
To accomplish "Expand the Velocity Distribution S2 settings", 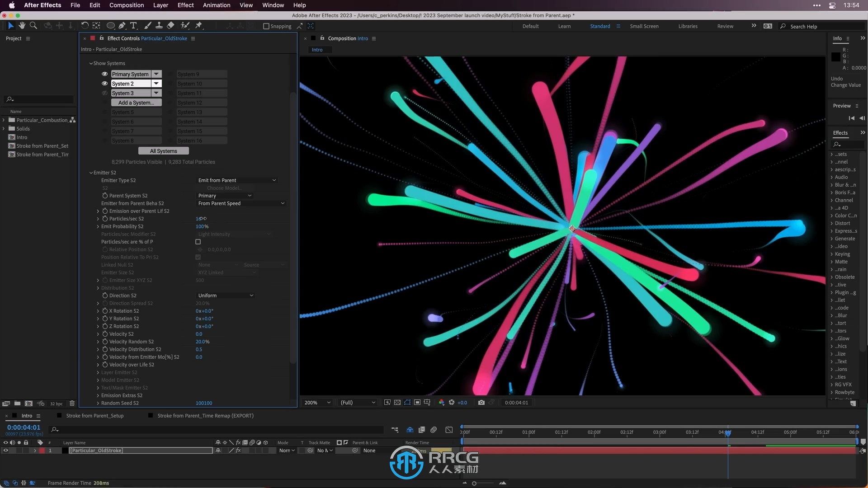I will click(97, 349).
